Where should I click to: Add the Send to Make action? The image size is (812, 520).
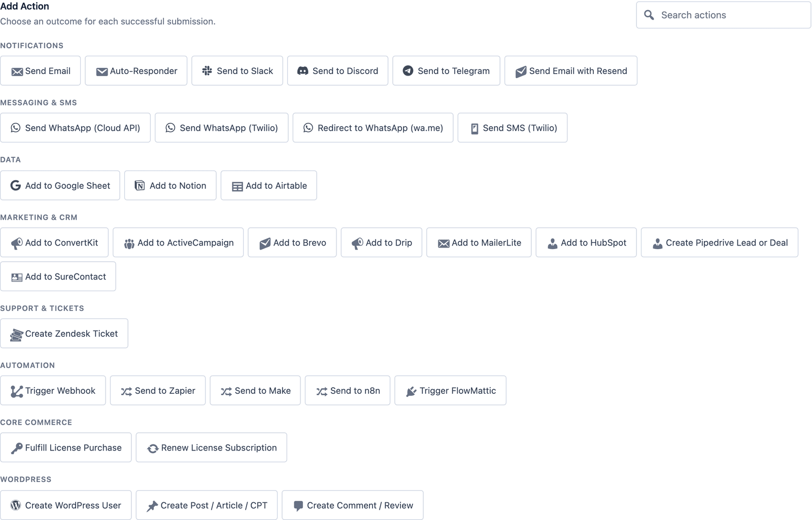point(255,390)
